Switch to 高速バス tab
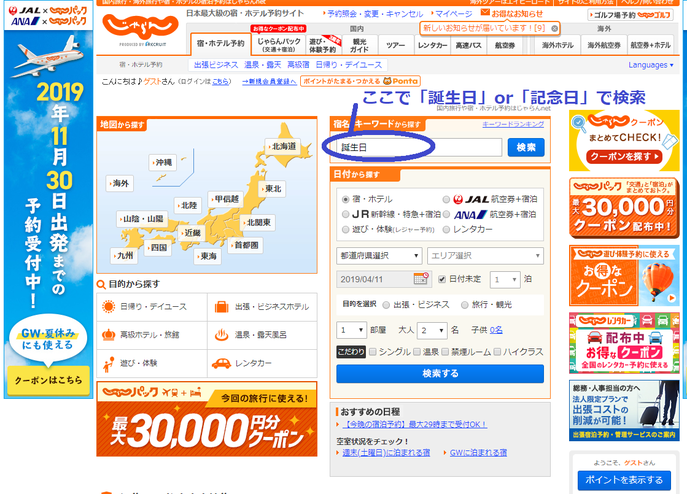Viewport: 687px width, 494px height. [x=468, y=45]
